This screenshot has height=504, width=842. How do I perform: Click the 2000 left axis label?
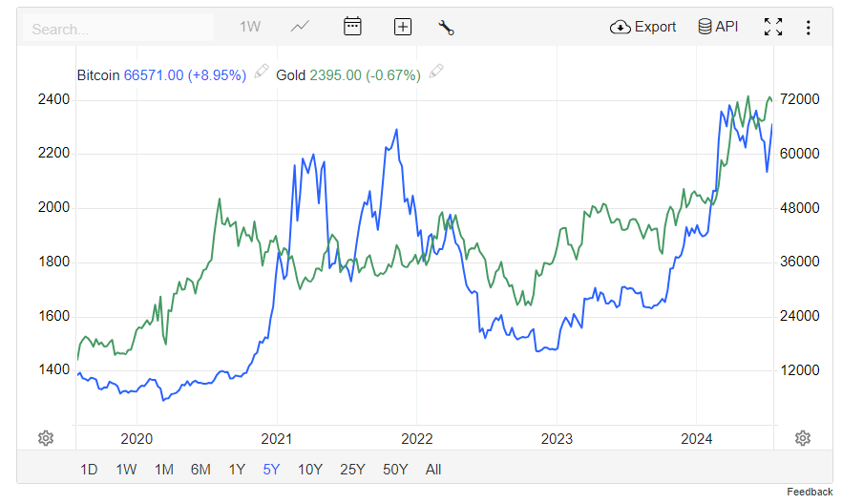tap(53, 207)
